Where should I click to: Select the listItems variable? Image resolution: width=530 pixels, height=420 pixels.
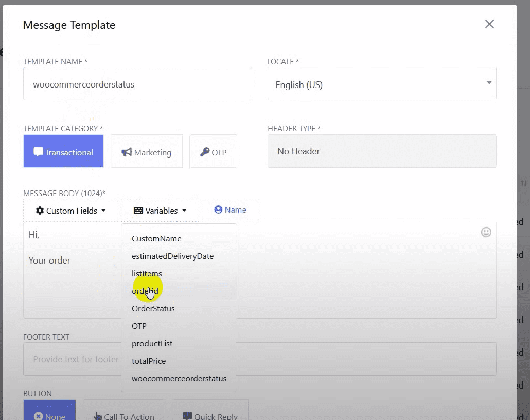click(147, 274)
